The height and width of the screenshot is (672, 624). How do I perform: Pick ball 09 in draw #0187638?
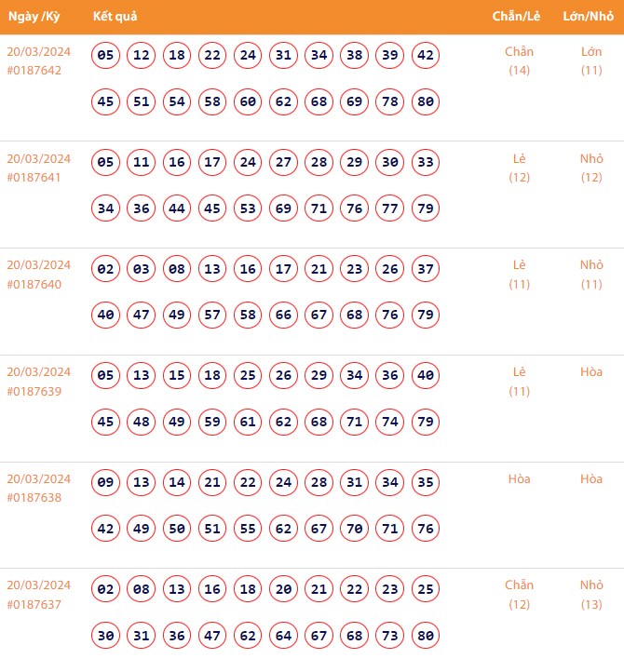(x=106, y=483)
